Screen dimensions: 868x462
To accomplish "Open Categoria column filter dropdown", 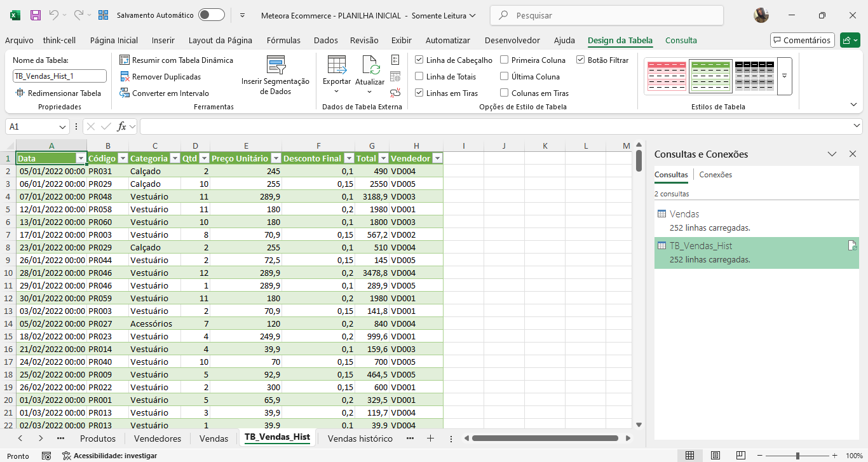I will click(175, 158).
